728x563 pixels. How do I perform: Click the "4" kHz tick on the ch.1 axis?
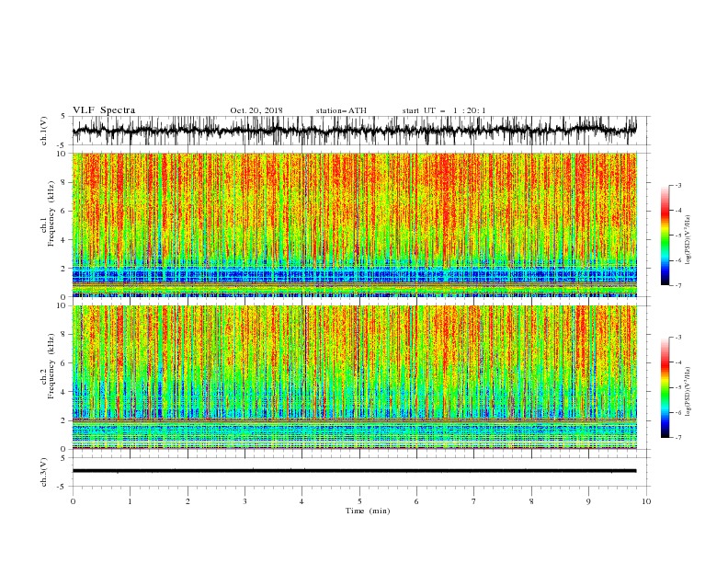[64, 240]
